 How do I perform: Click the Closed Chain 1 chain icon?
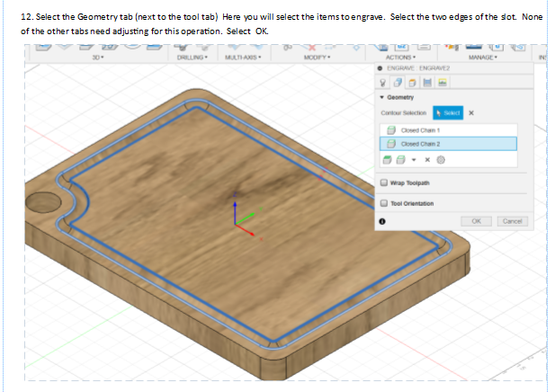pyautogui.click(x=391, y=130)
